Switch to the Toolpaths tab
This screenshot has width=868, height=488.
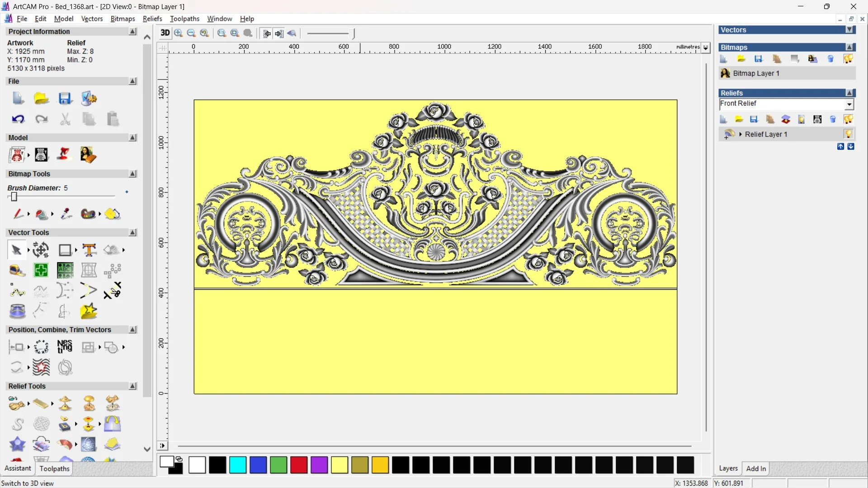pos(54,469)
